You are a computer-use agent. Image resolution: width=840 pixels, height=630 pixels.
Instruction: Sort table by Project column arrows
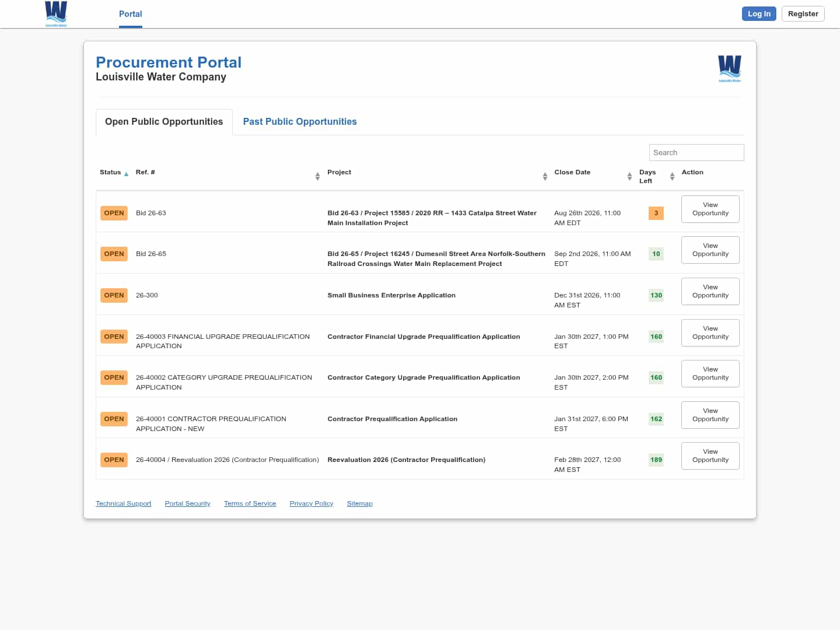(x=545, y=176)
